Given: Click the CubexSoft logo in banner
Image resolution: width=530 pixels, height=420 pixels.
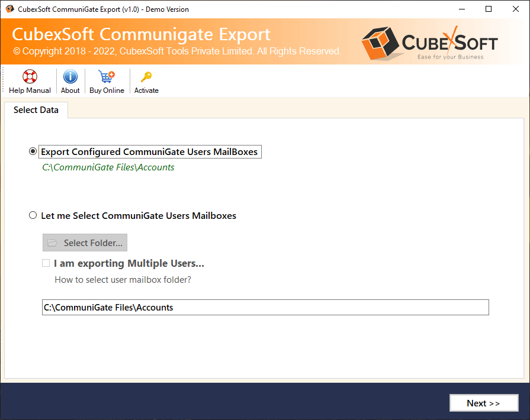Looking at the screenshot, I should point(430,43).
